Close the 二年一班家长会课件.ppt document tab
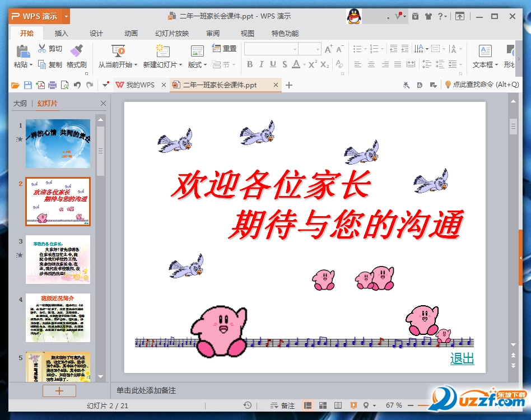The width and height of the screenshot is (531, 420). pos(276,85)
